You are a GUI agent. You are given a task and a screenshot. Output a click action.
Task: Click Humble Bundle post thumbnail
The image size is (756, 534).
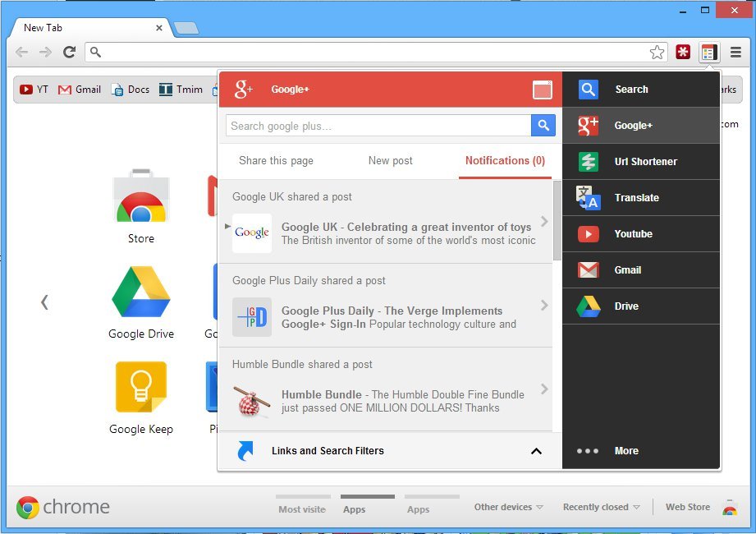[x=252, y=401]
